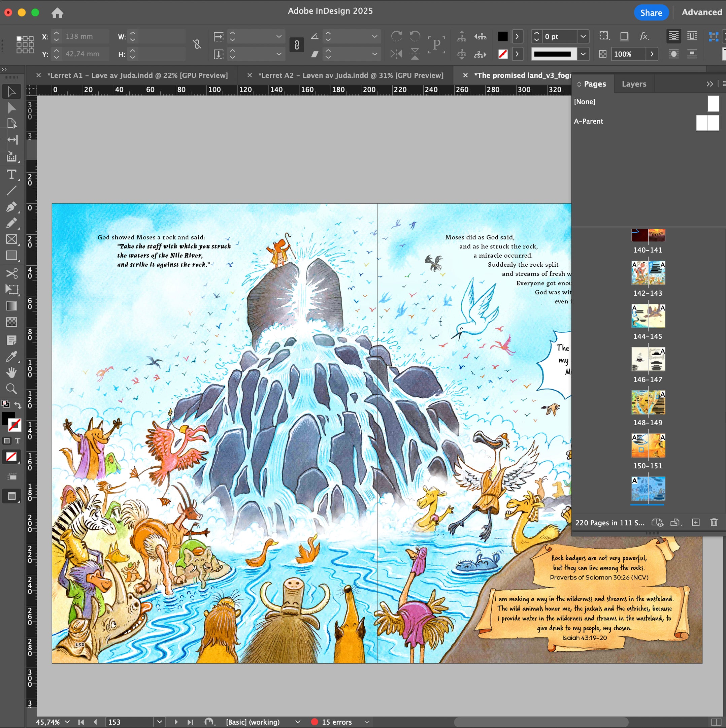726x728 pixels.
Task: Select the Scissors tool
Action: (12, 273)
